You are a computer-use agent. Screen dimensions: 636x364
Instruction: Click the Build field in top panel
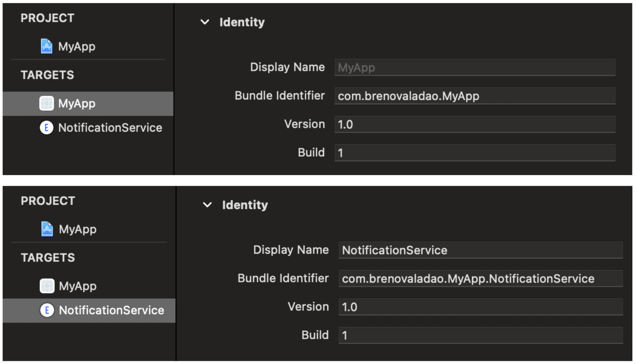474,153
